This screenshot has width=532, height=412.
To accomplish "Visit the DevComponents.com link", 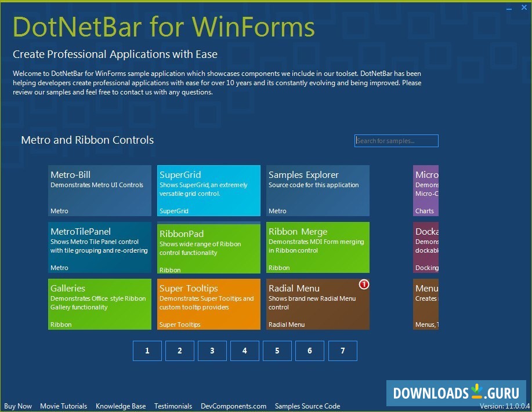I will pyautogui.click(x=233, y=406).
